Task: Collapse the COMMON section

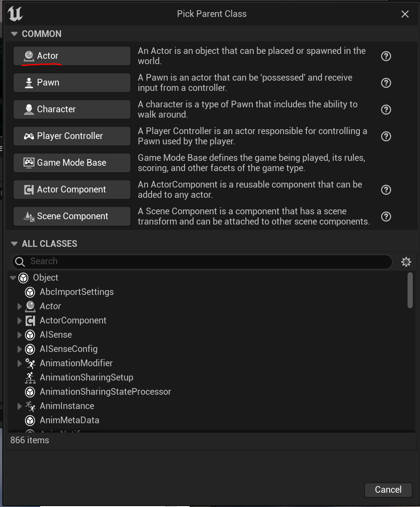Action: (x=14, y=33)
